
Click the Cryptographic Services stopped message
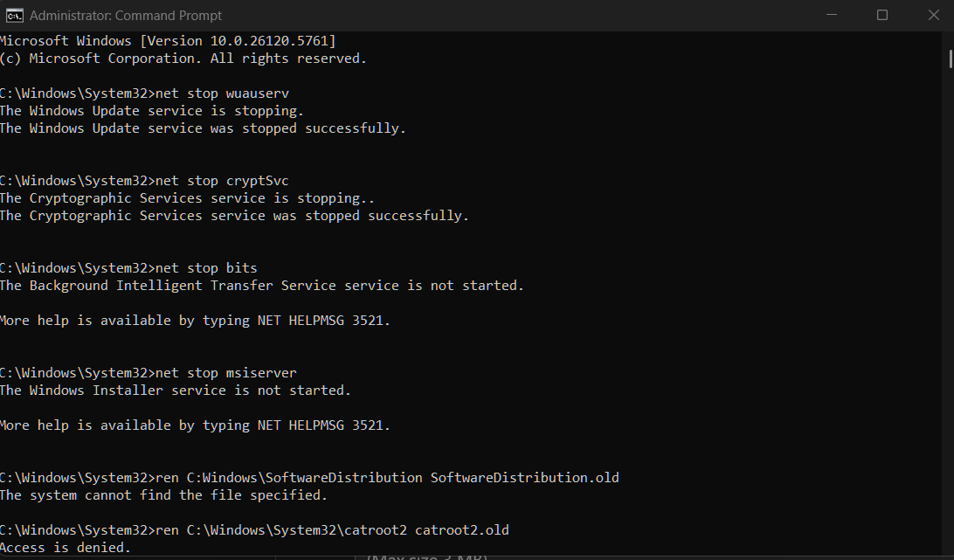pos(236,215)
